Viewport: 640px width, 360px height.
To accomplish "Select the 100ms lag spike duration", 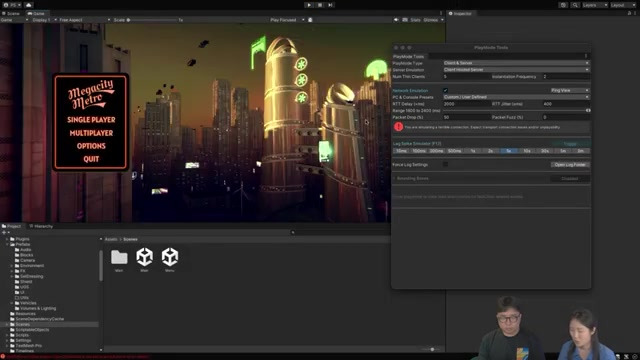I will (x=419, y=151).
